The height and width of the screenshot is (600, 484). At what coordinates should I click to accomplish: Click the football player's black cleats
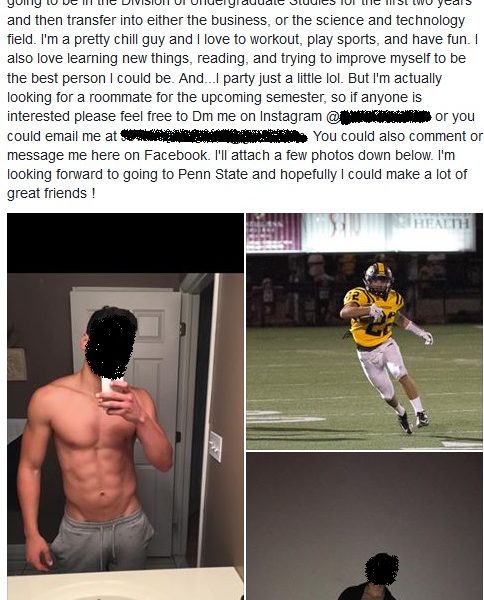coord(412,422)
